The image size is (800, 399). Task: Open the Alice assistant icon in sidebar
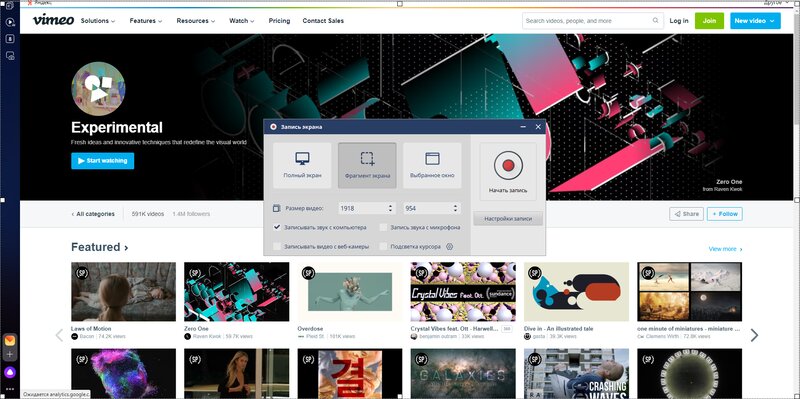(10, 372)
